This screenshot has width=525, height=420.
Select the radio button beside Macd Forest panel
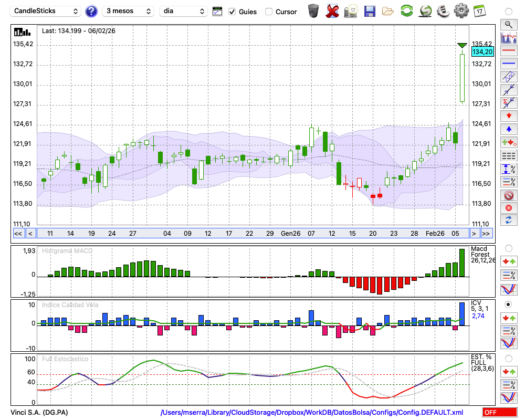click(x=508, y=248)
